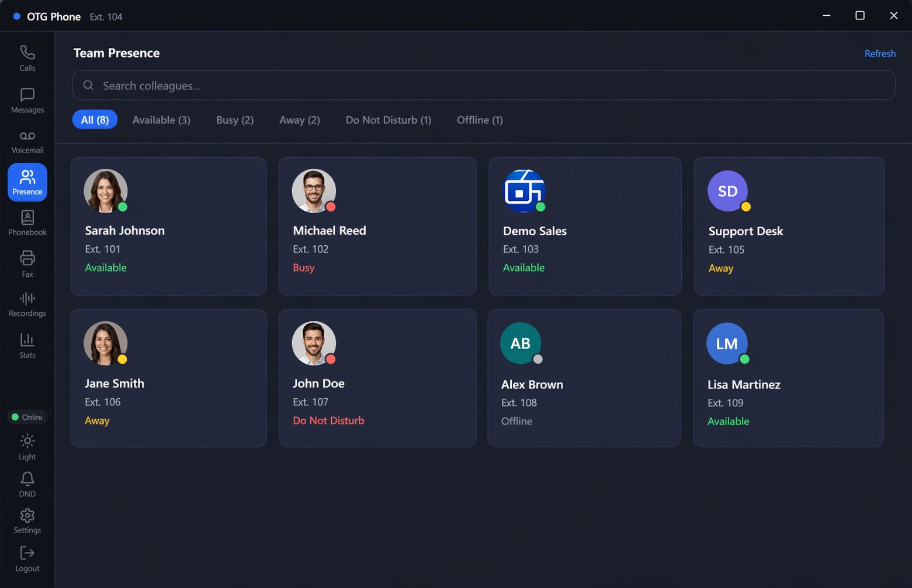Click John Doe's Do Not Disturb text

click(x=328, y=420)
